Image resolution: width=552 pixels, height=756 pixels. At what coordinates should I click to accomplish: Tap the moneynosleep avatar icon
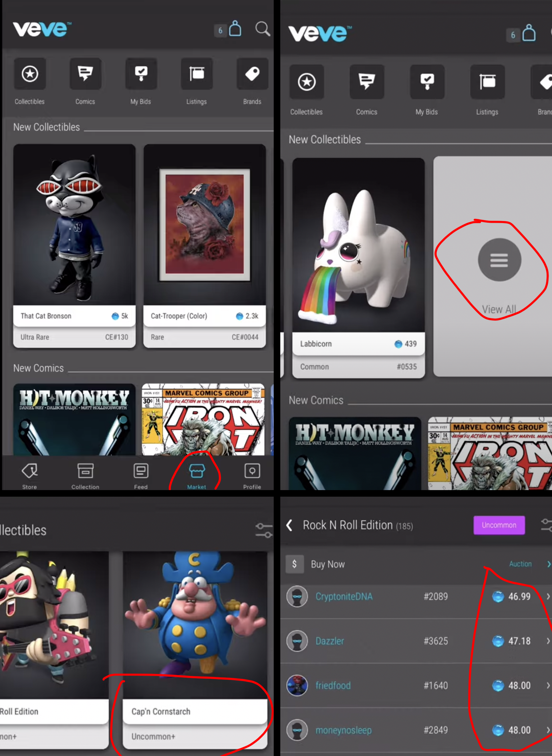[297, 730]
